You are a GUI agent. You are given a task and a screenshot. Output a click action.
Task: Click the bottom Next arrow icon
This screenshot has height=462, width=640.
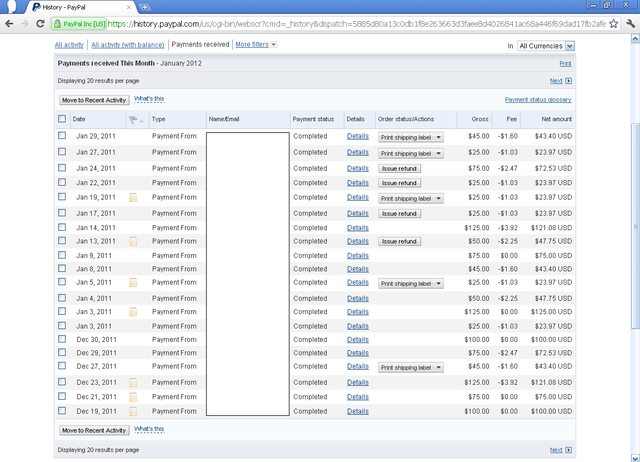point(569,450)
